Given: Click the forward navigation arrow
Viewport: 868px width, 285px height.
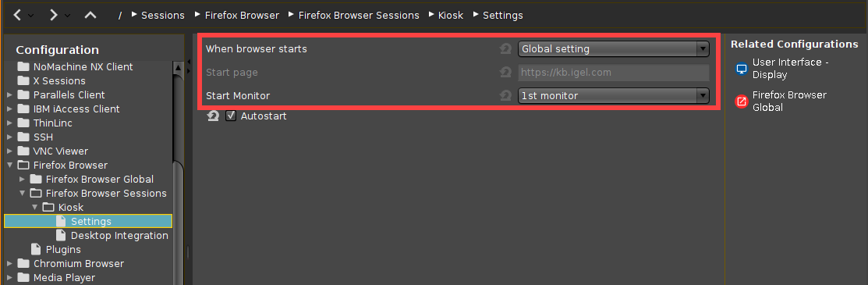Looking at the screenshot, I should click(53, 16).
